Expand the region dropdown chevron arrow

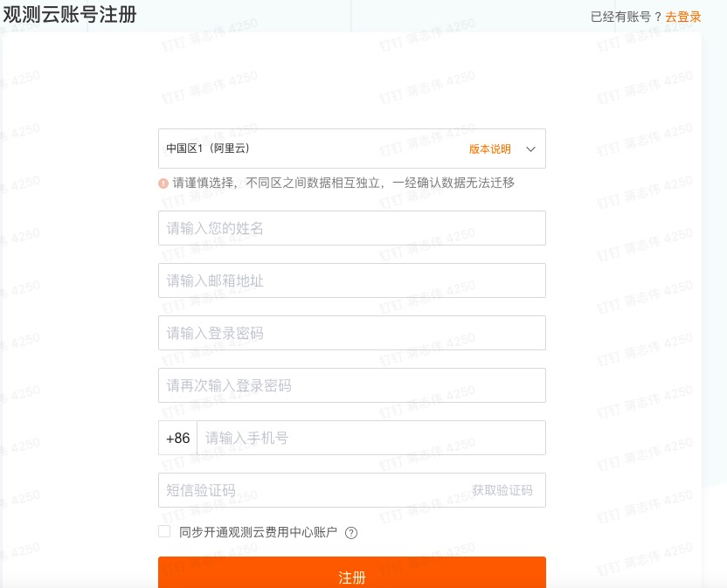tap(530, 149)
